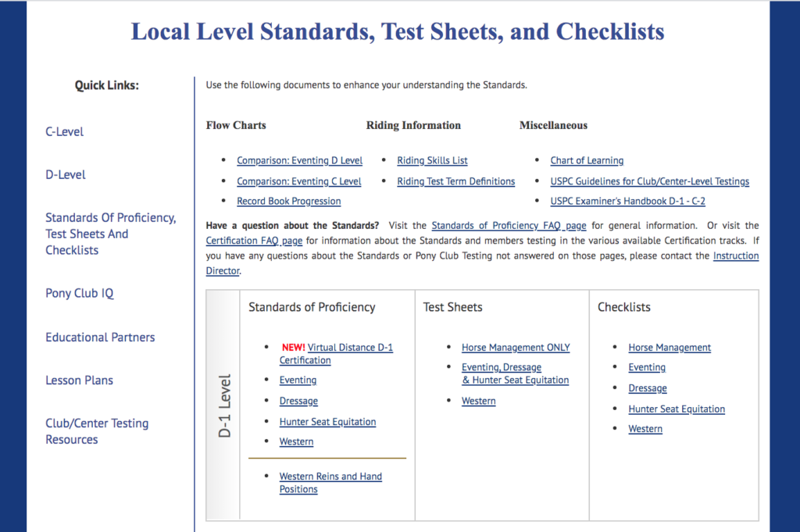This screenshot has width=800, height=532.
Task: Open Comparison: Eventing C Level flow chart
Action: (x=299, y=181)
